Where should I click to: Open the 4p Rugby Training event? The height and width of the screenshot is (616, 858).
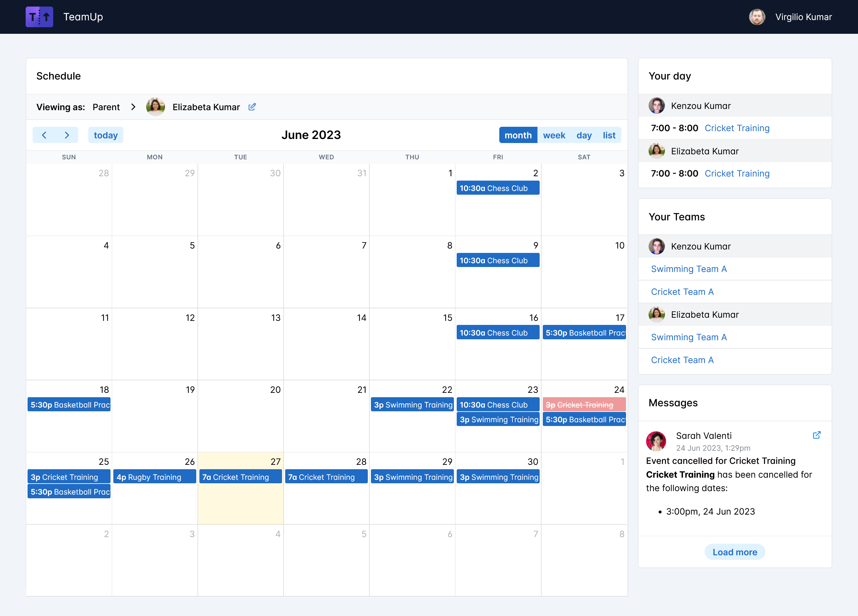click(154, 477)
